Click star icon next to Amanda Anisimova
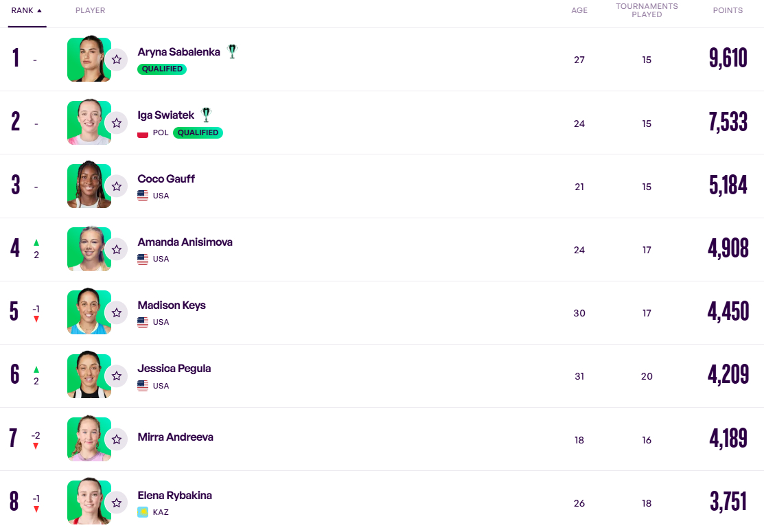This screenshot has width=764, height=532. [x=117, y=249]
